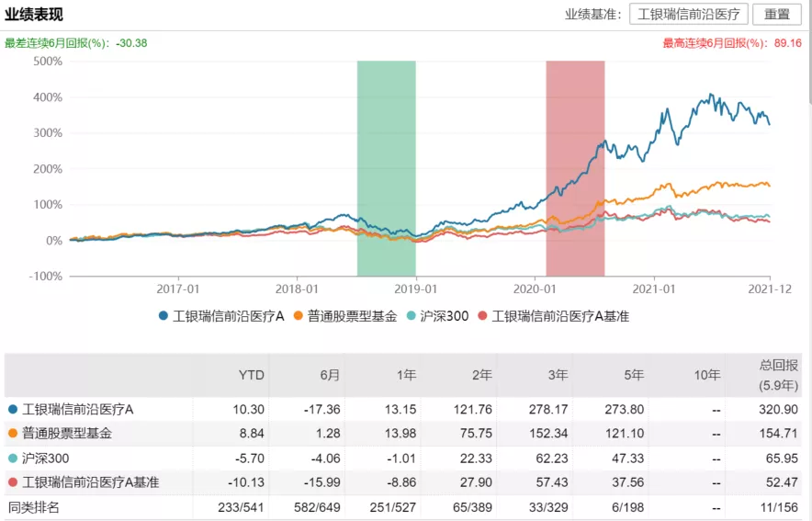Viewport: 812px width, 521px height.
Task: Select the 10年 column header
Action: pos(707,375)
